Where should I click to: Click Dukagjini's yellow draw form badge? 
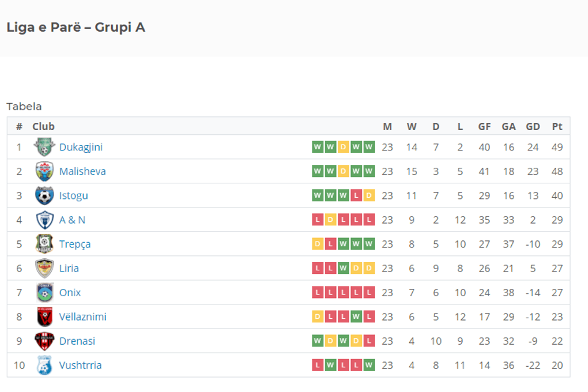[343, 147]
